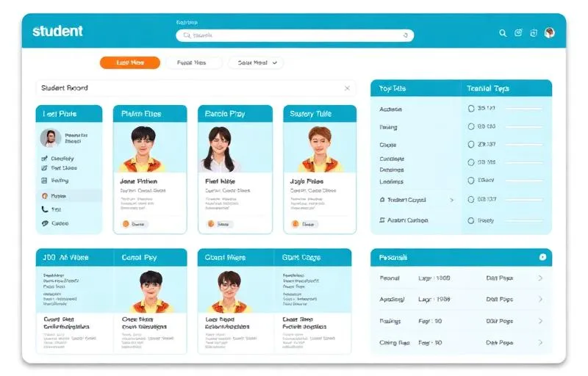The height and width of the screenshot is (376, 588).
Task: Select the radio button labeled 'Tresty'
Action: (471, 220)
